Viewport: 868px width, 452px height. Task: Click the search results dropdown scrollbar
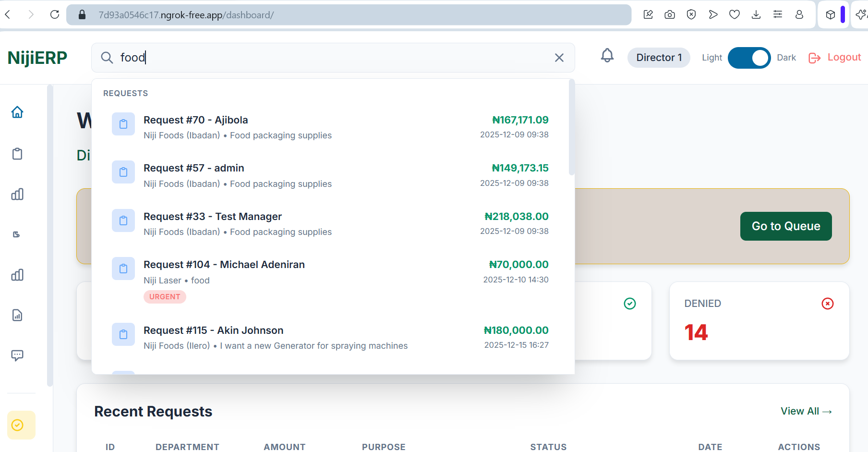coord(571,127)
